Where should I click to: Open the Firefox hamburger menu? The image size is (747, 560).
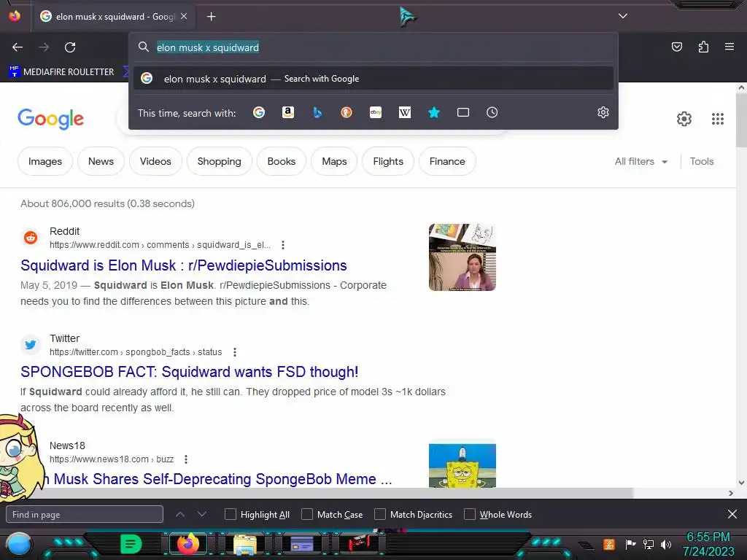pyautogui.click(x=729, y=47)
